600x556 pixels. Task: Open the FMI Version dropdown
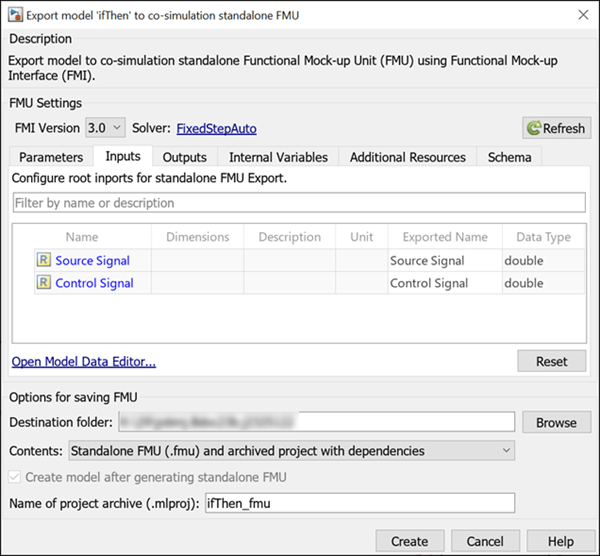point(105,128)
